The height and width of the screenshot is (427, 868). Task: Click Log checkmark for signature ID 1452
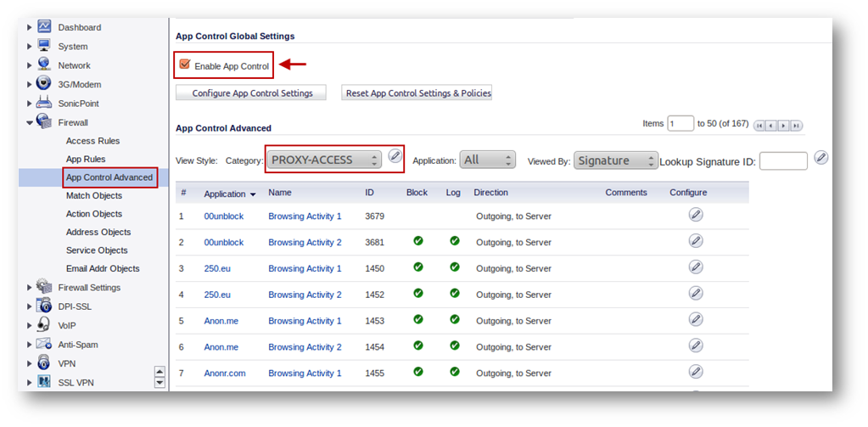tap(454, 294)
